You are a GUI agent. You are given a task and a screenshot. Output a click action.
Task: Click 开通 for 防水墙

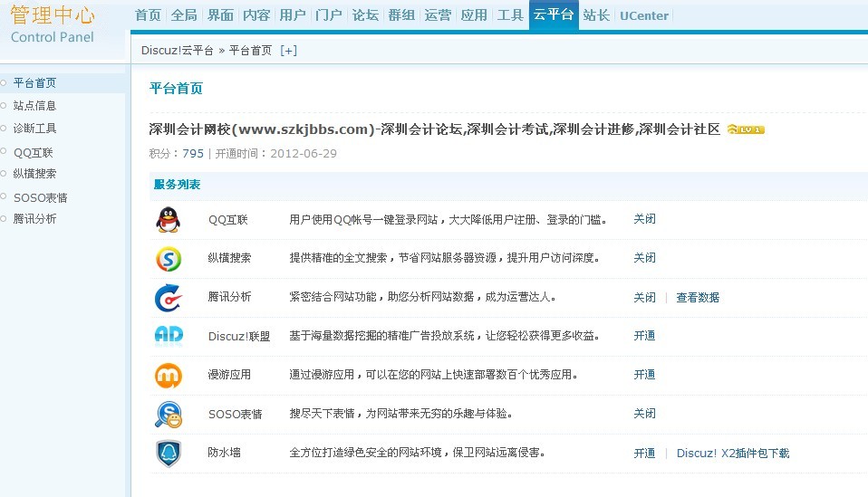coord(644,454)
